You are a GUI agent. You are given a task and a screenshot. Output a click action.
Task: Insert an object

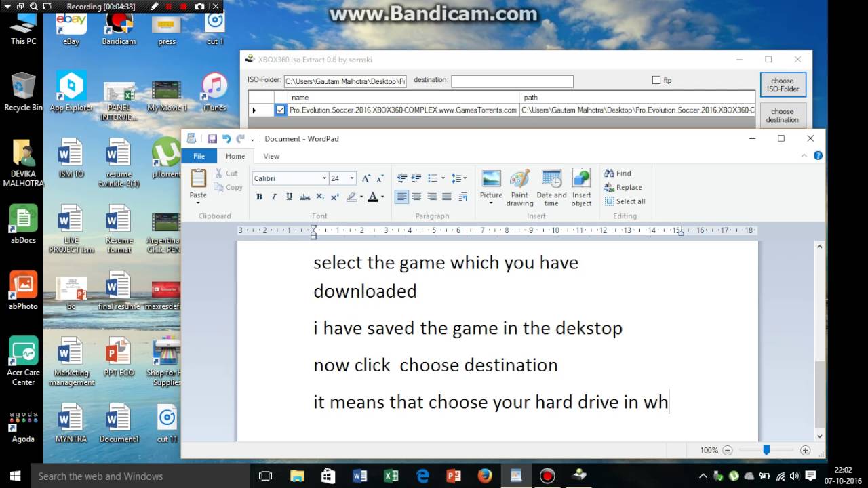[x=581, y=188]
